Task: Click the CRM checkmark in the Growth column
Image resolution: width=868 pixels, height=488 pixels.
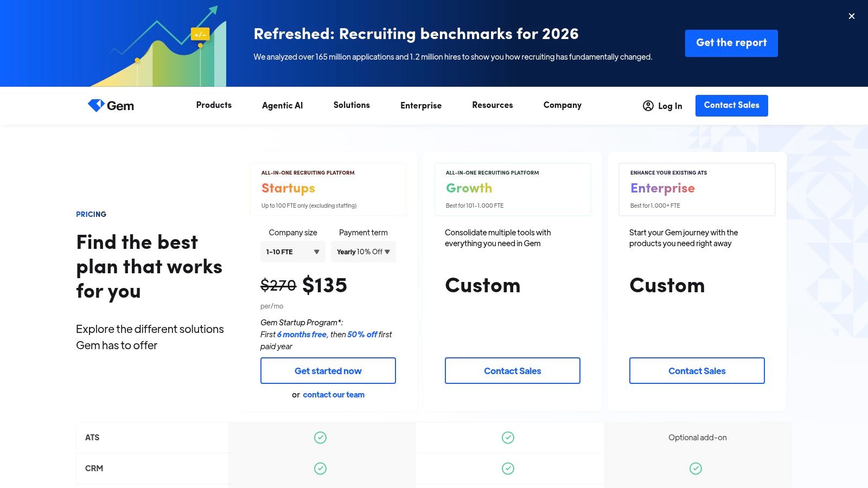Action: (x=508, y=468)
